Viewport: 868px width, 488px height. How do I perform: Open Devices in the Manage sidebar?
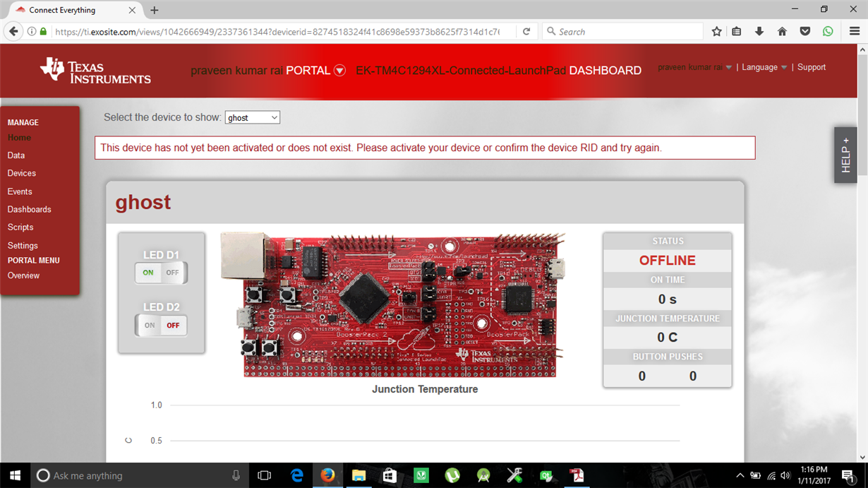22,173
